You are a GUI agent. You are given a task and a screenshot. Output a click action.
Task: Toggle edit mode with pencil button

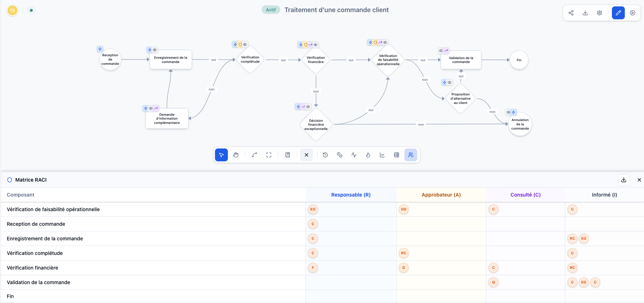[618, 13]
